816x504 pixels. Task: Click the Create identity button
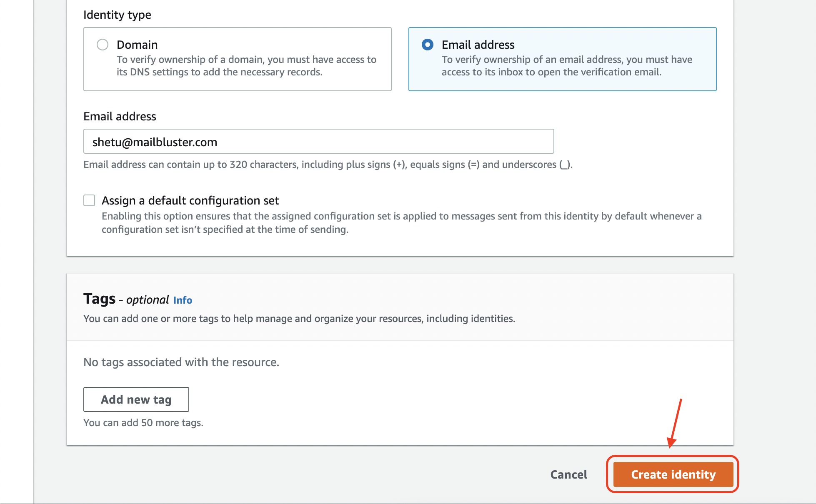(673, 474)
